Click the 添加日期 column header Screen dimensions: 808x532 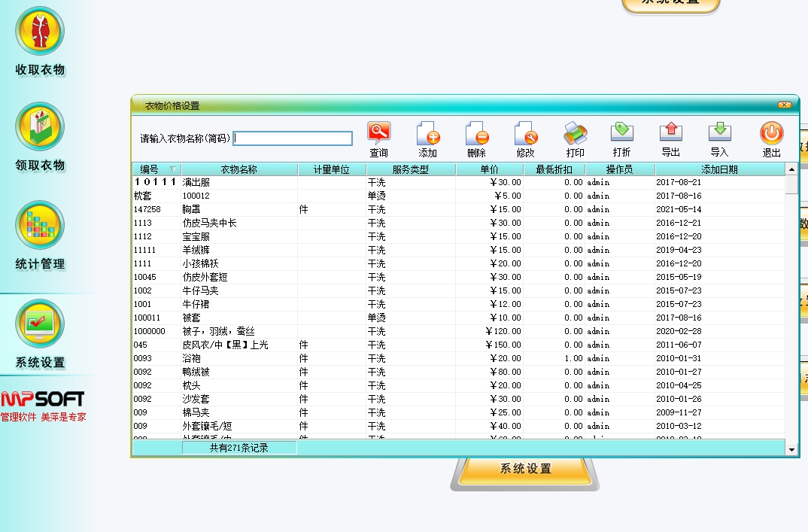pyautogui.click(x=719, y=169)
